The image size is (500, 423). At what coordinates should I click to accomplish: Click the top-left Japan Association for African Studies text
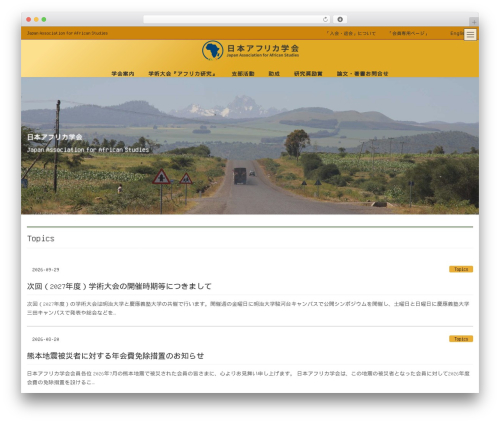(67, 33)
